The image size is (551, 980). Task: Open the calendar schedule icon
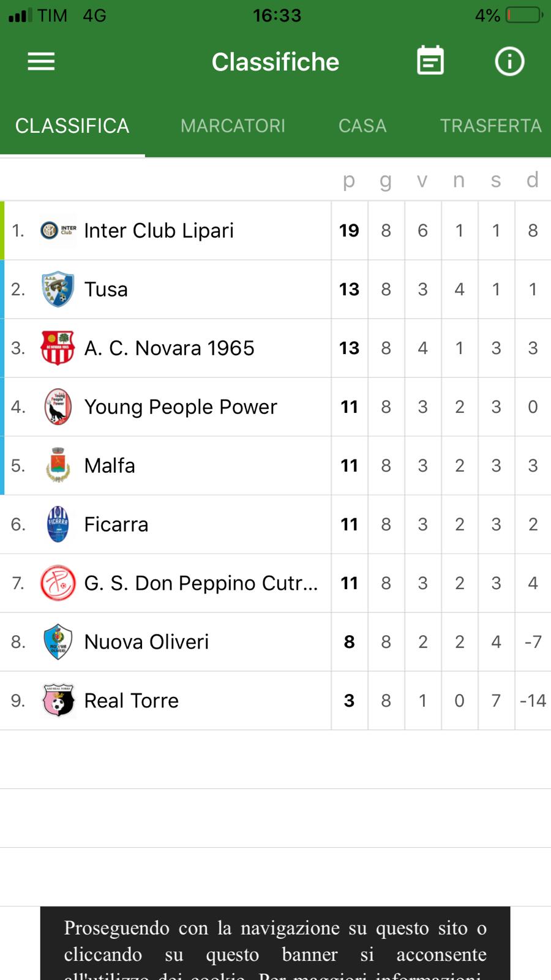(x=430, y=61)
